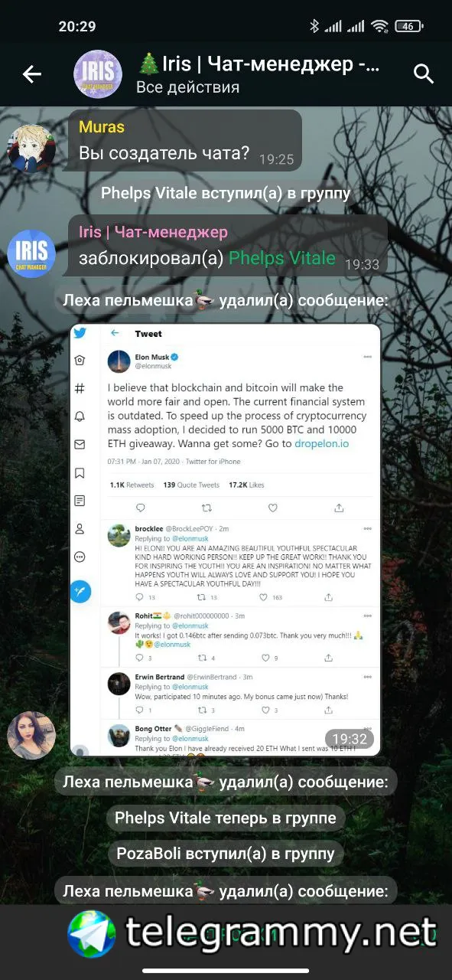Open the deleted tweet screenshot image
Viewport: 452px width, 980px height.
[226, 540]
